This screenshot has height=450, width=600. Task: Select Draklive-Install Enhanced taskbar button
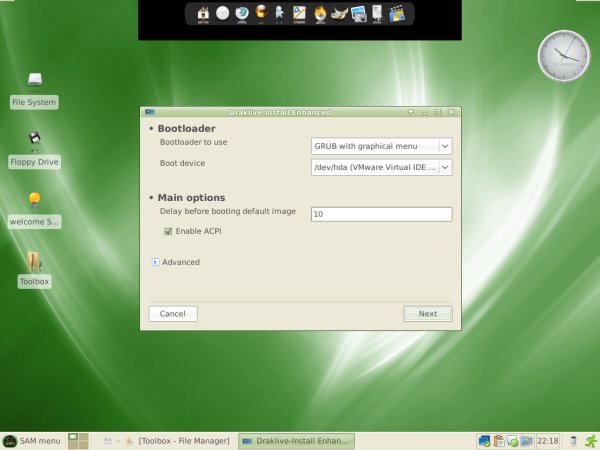point(296,441)
